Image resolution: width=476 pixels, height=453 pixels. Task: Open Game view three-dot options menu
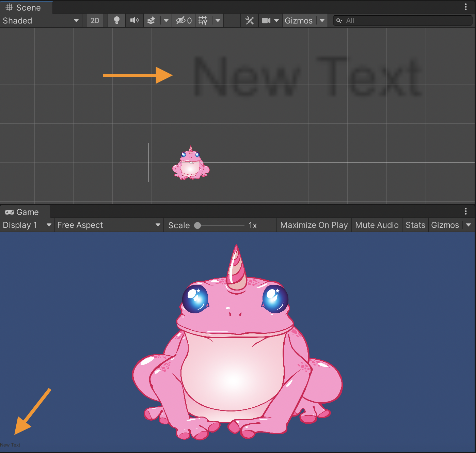click(x=466, y=211)
